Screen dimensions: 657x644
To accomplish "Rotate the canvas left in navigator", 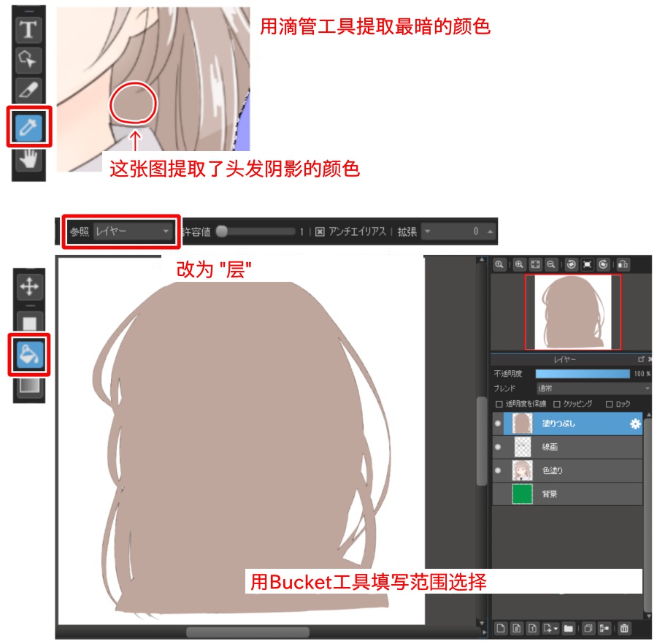I will [571, 265].
